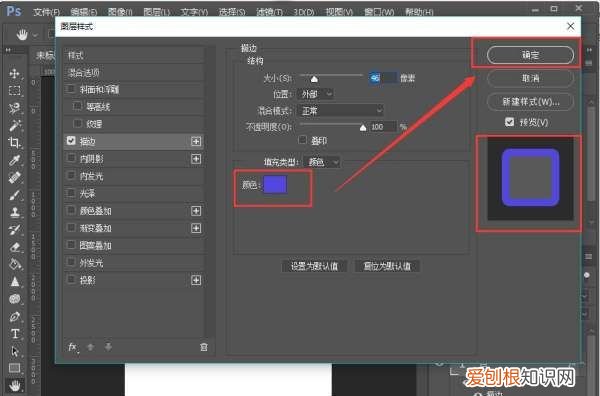This screenshot has width=600, height=396.
Task: Enable the 斜面和浮雕 checkbox
Action: pos(71,89)
